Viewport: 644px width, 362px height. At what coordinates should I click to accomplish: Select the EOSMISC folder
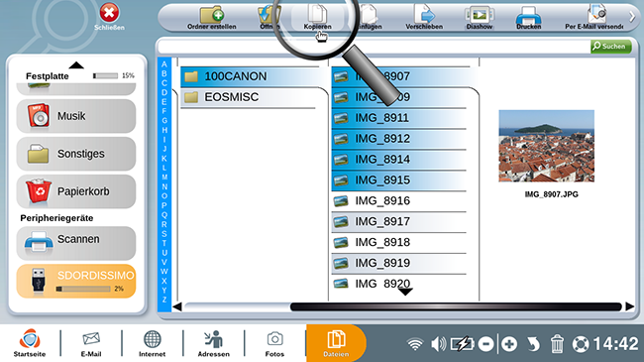(248, 97)
